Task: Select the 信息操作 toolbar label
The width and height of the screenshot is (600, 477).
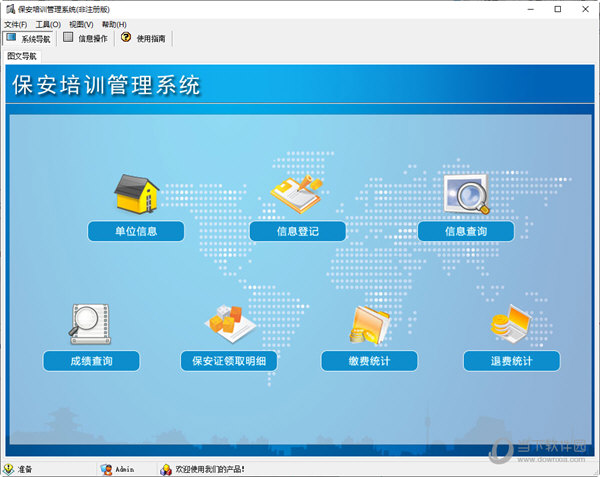Action: (x=93, y=39)
